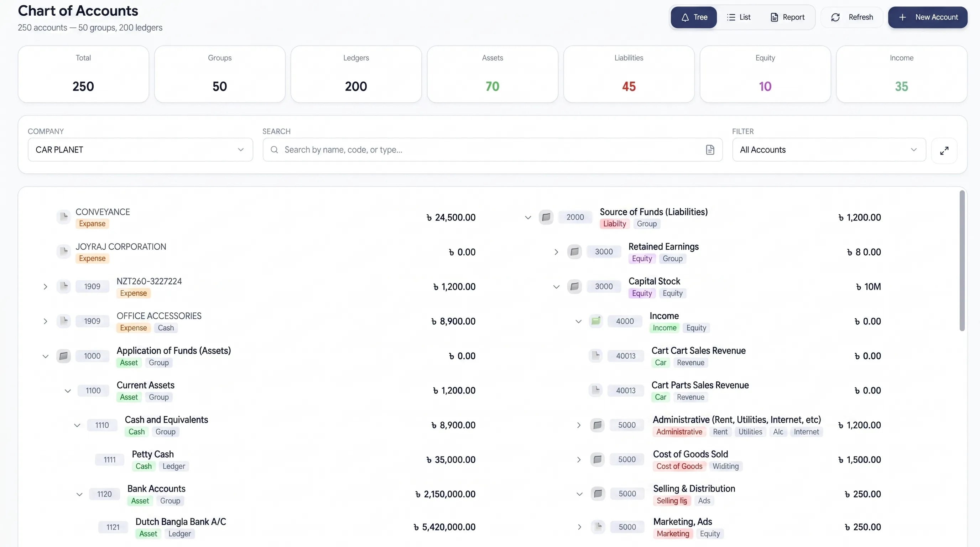Click the Retained Earnings folder icon
This screenshot has width=980, height=547.
click(x=574, y=252)
